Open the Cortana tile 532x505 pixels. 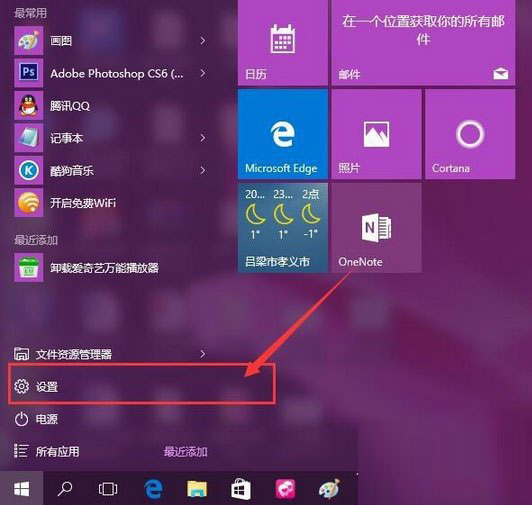[x=470, y=134]
